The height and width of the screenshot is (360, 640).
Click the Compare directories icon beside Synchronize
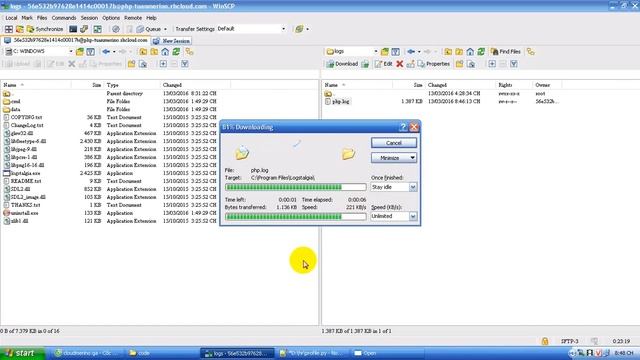click(x=20, y=29)
